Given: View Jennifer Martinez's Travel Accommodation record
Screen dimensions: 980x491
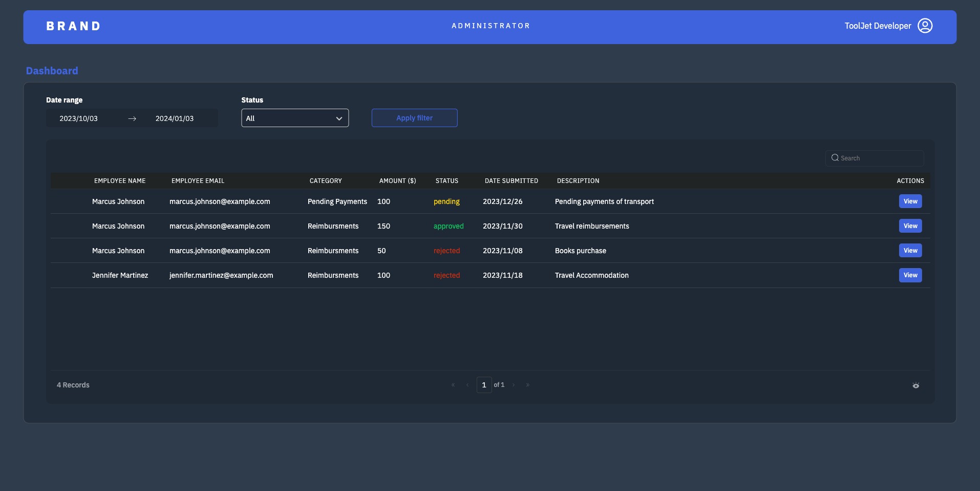Looking at the screenshot, I should coord(910,275).
